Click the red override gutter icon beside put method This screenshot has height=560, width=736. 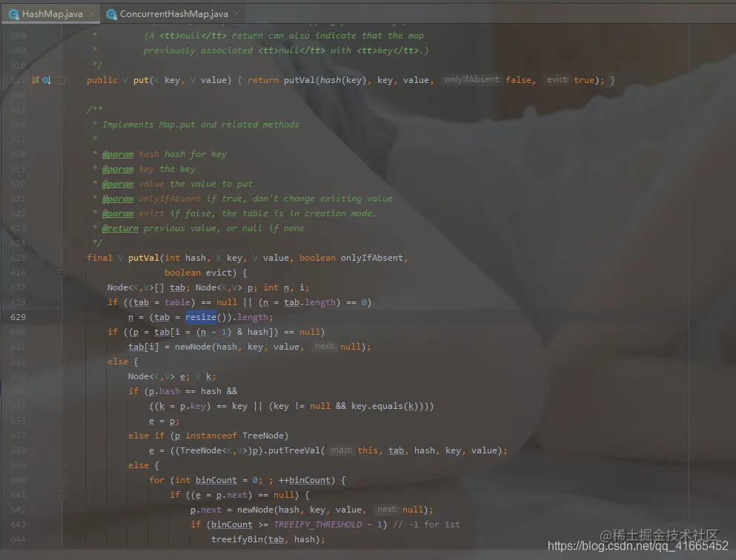[35, 80]
